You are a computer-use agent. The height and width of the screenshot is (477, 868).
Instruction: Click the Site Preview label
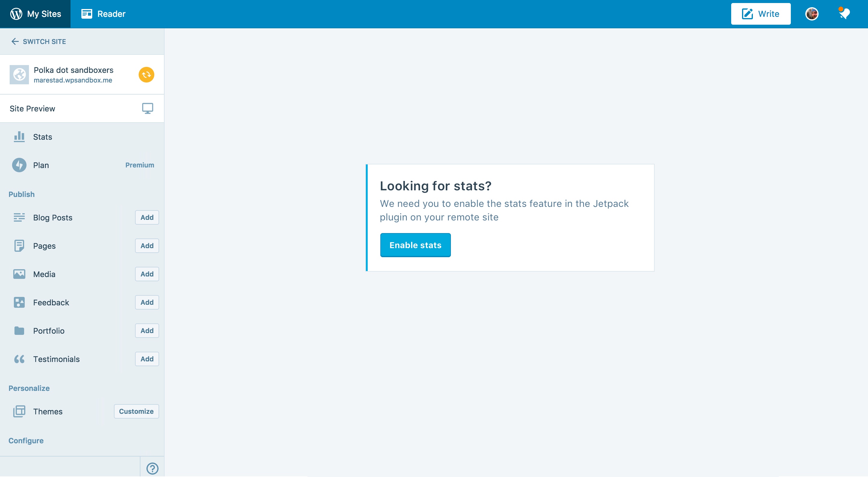pos(32,108)
